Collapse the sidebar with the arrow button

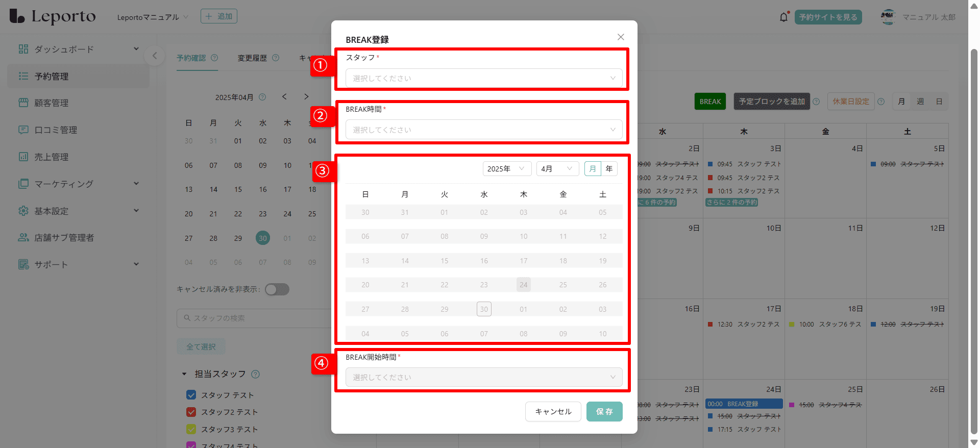tap(154, 55)
